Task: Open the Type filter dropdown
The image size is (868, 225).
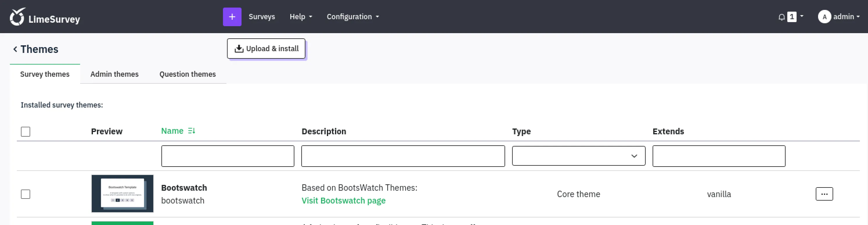Action: tap(579, 156)
